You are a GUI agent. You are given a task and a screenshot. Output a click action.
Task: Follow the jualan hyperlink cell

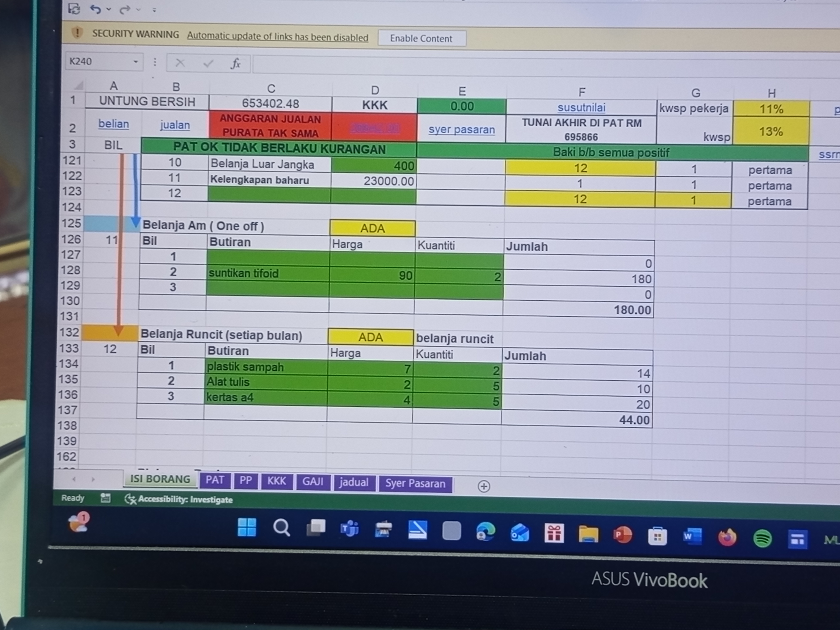point(175,125)
